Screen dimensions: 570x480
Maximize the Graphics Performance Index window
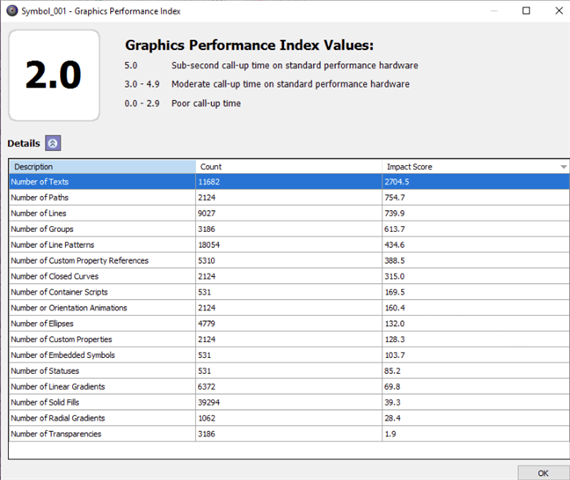[x=526, y=11]
